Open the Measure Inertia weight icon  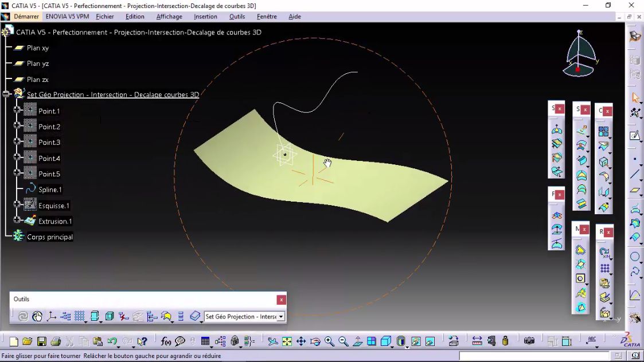click(x=505, y=341)
